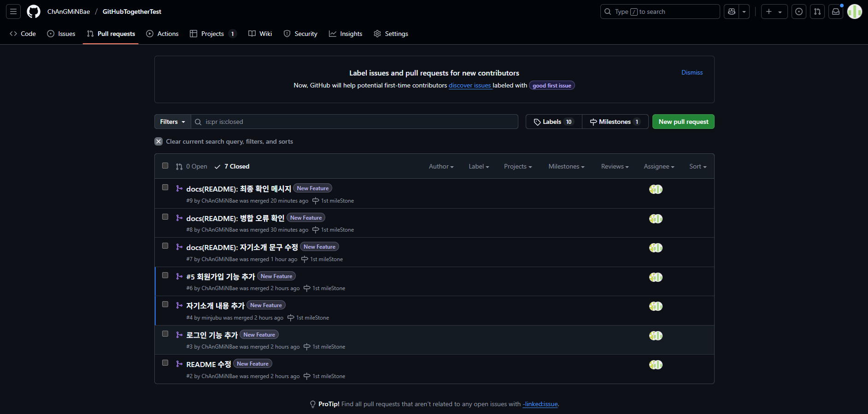Viewport: 868px width, 414px height.
Task: Expand the Filters dropdown
Action: coord(173,122)
